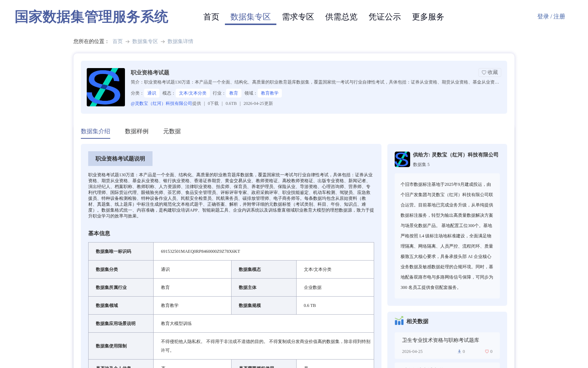Click the 教育 industry tag
This screenshot has height=368, width=588.
234,93
